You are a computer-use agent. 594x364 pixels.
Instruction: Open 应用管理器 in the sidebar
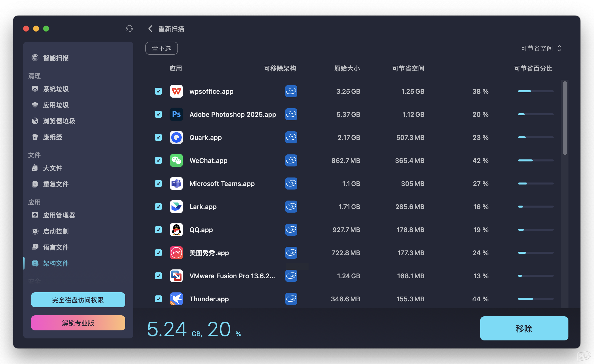pyautogui.click(x=59, y=215)
